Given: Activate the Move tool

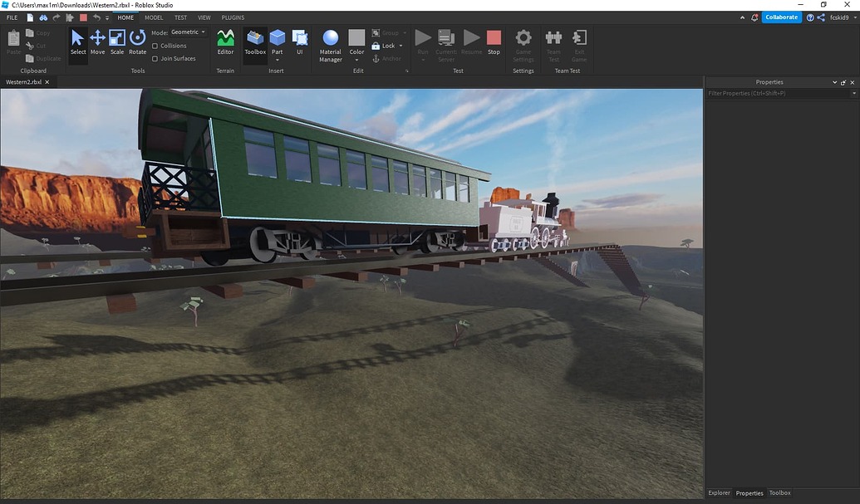Looking at the screenshot, I should tap(97, 42).
